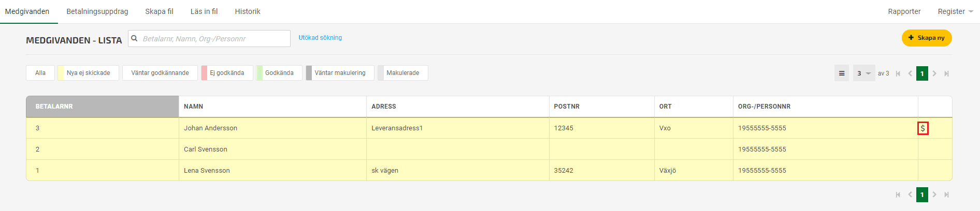The width and height of the screenshot is (980, 211).
Task: Go to next page in top pager
Action: tap(934, 73)
